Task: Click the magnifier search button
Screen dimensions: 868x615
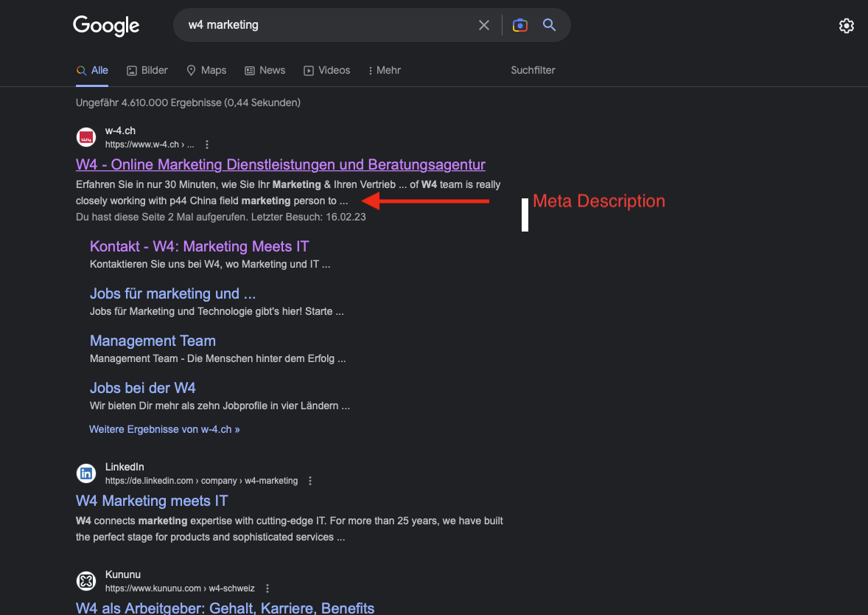Action: [549, 25]
